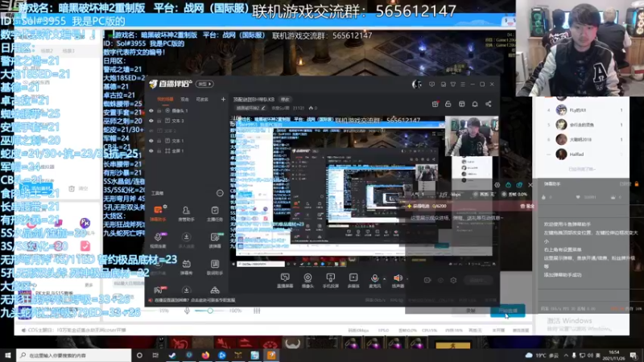
Task: Adjust the volume slider below streaming app
Action: 210,311
